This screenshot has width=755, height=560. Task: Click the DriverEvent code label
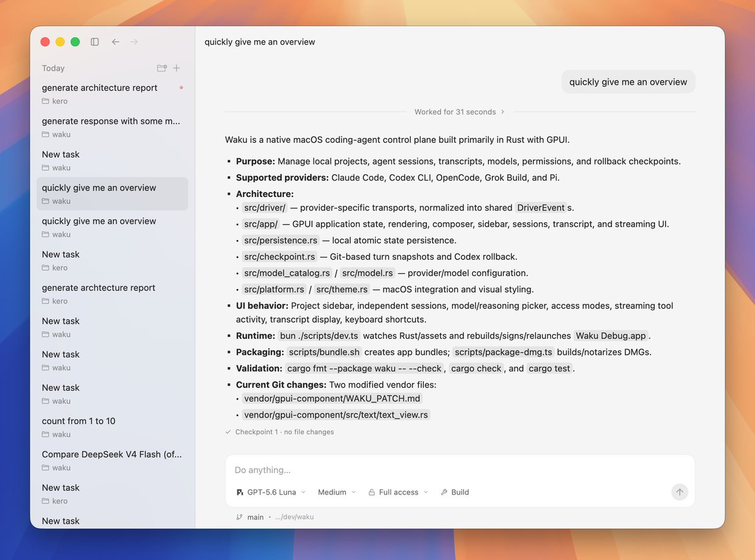point(541,208)
